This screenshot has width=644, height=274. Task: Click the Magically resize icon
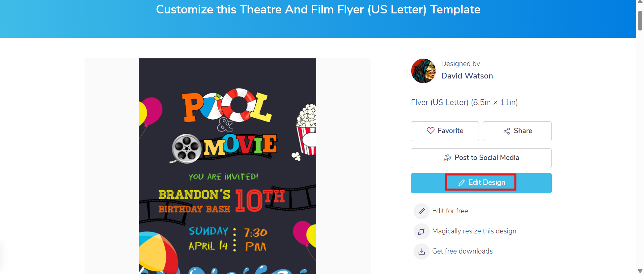click(422, 231)
